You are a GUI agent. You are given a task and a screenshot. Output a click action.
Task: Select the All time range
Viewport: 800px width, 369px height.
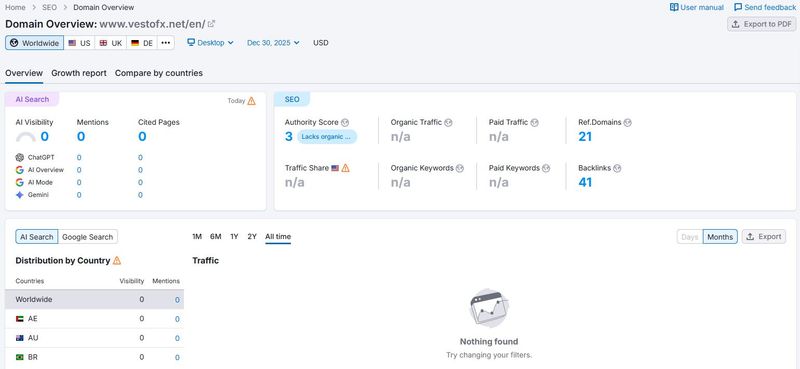tap(278, 236)
